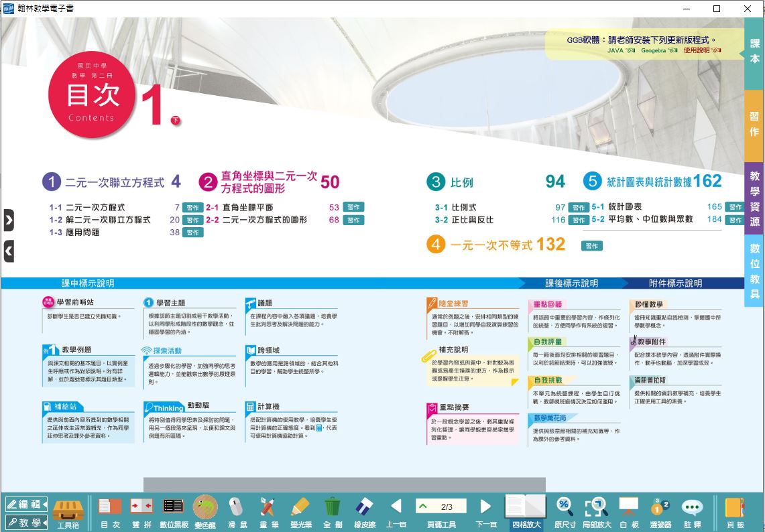This screenshot has height=532, width=765.
Task: Open the 習作 side tab
Action: 754,125
